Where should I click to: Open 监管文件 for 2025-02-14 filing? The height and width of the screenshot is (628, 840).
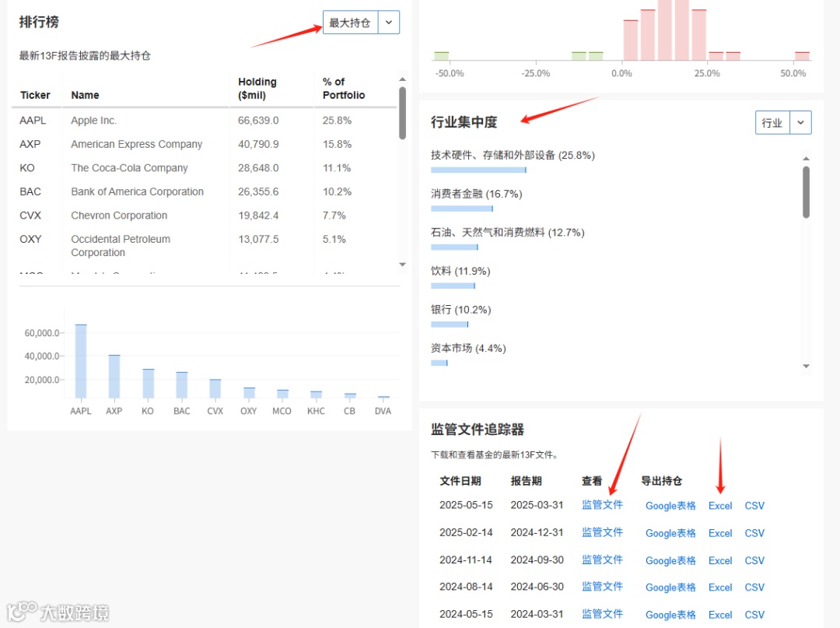tap(602, 532)
